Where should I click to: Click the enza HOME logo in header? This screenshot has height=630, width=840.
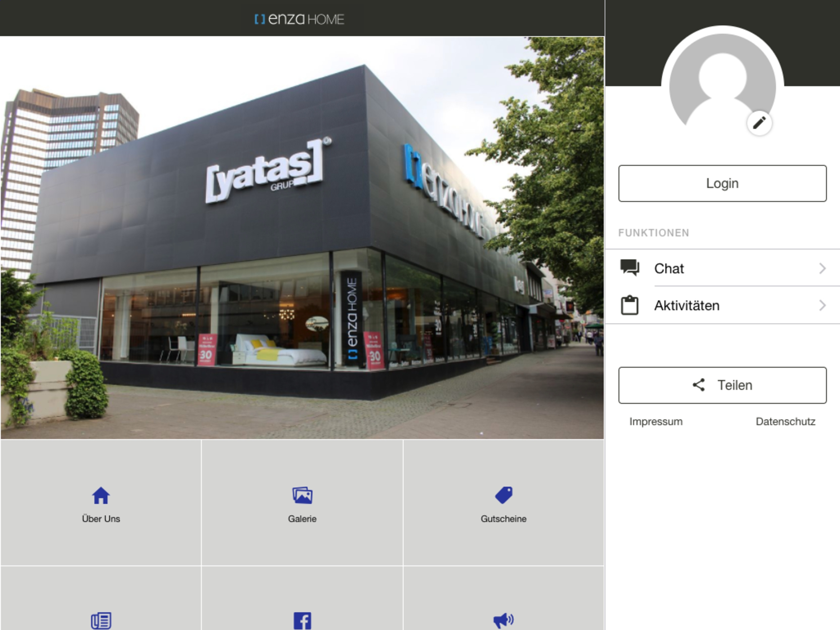pos(299,19)
